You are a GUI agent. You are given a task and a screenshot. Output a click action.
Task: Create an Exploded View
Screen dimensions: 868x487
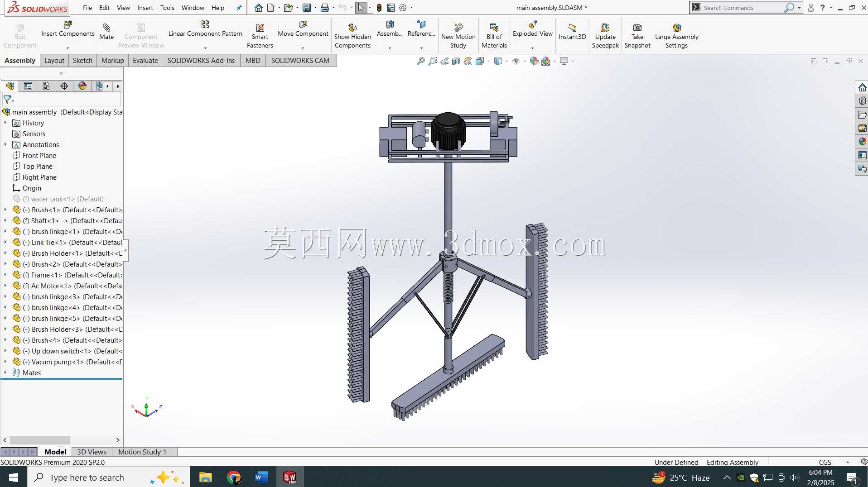(532, 29)
